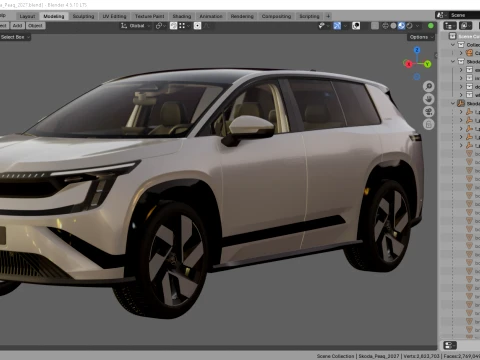Open the Animation workspace tab
The image size is (480, 360).
click(x=211, y=16)
